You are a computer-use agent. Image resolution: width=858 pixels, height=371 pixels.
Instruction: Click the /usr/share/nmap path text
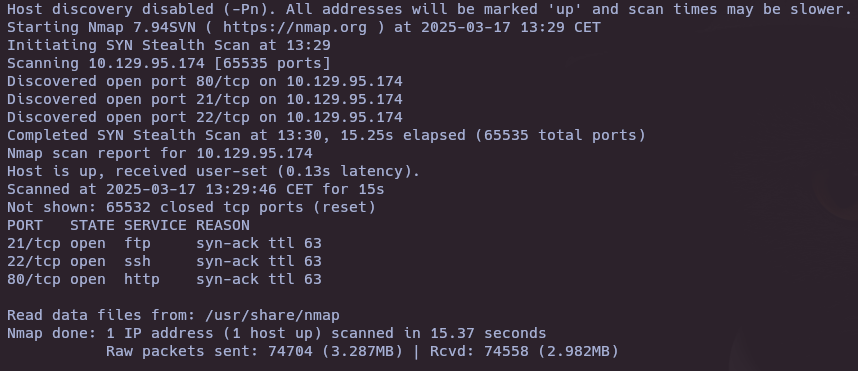(x=272, y=315)
